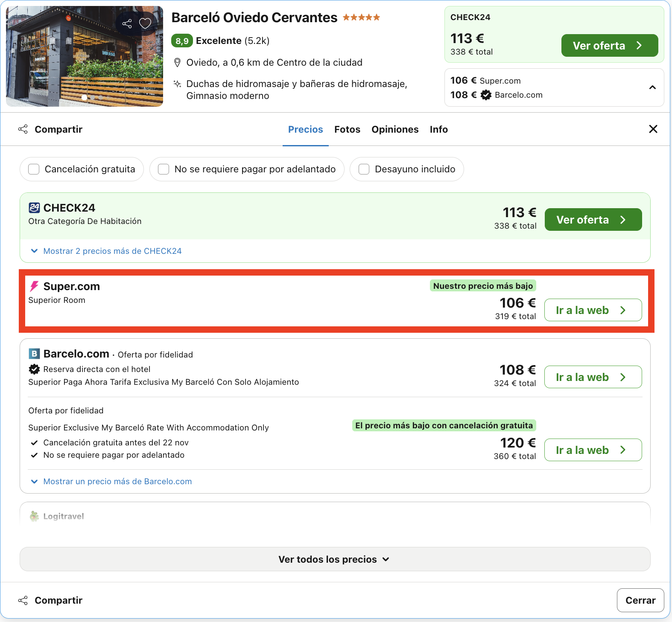Click the Cancelación gratuita antes del 22 nov text
The width and height of the screenshot is (672, 622).
click(x=116, y=442)
